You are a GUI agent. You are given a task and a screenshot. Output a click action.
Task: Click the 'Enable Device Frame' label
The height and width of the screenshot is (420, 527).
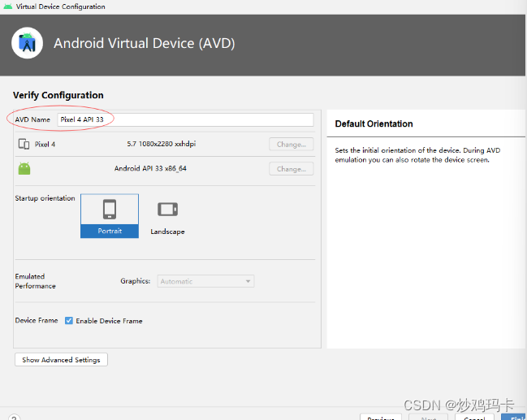pos(109,321)
